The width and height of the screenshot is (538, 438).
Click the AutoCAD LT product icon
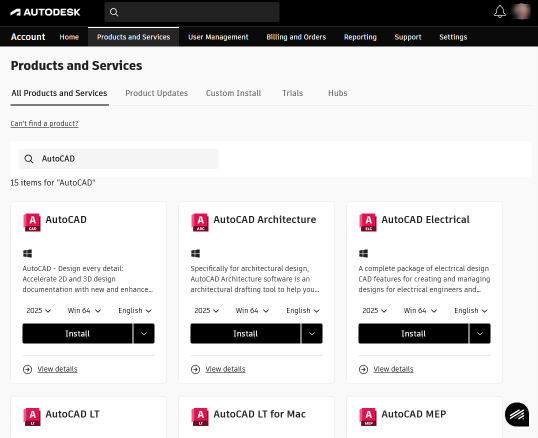[x=32, y=417]
